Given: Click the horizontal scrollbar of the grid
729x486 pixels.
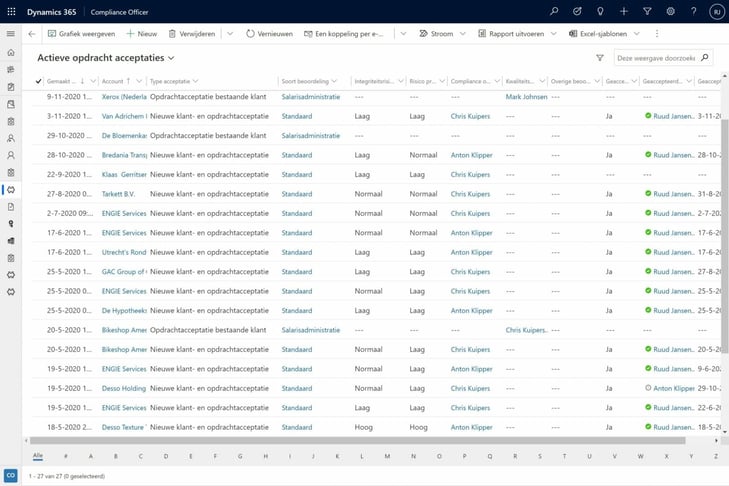Looking at the screenshot, I should [357, 440].
